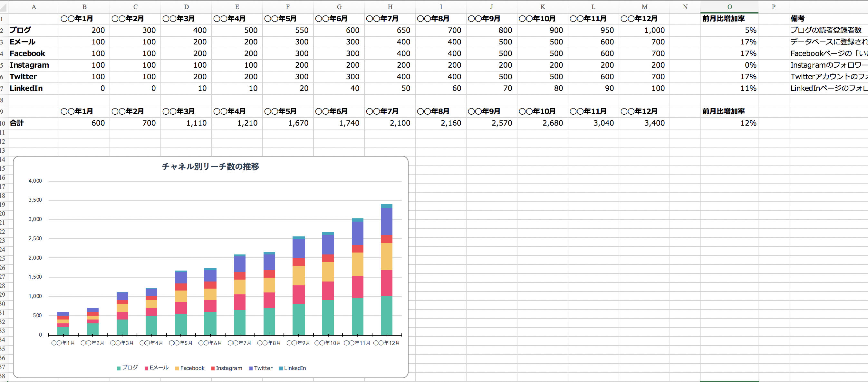Viewport: 868px width, 382px height.
Task: Select the Twitter row label cell
Action: (x=34, y=77)
